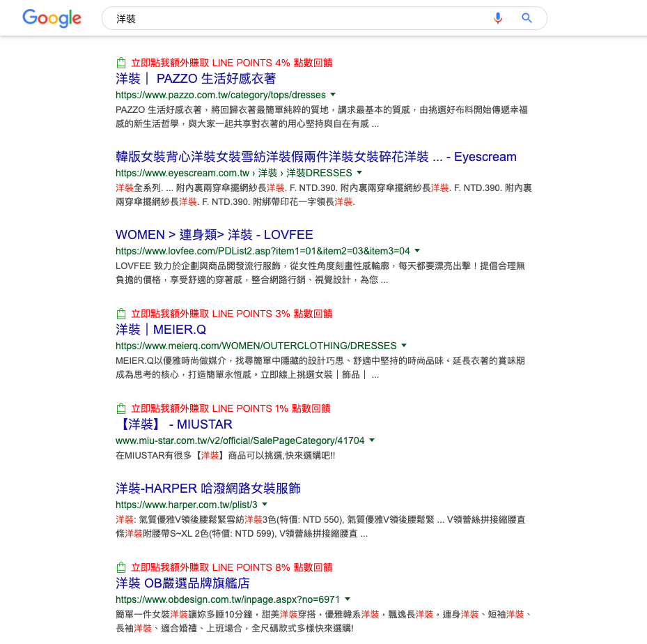
Task: Click the https://www.harper.com.tw/plist/3 URL
Action: pyautogui.click(x=187, y=505)
